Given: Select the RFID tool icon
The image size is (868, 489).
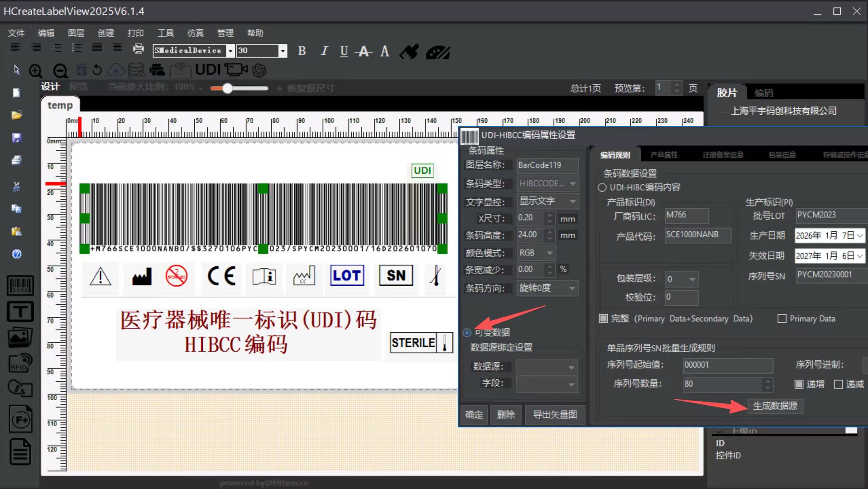Looking at the screenshot, I should click(20, 363).
